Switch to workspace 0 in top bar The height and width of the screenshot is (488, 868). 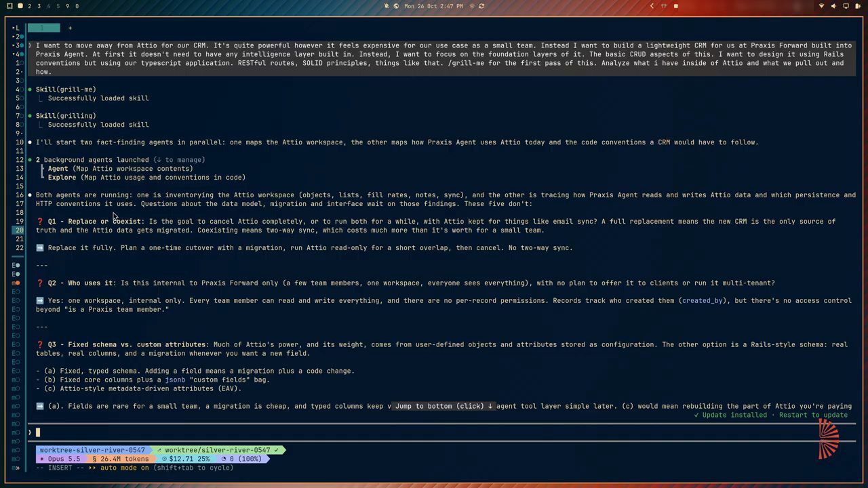(x=77, y=6)
